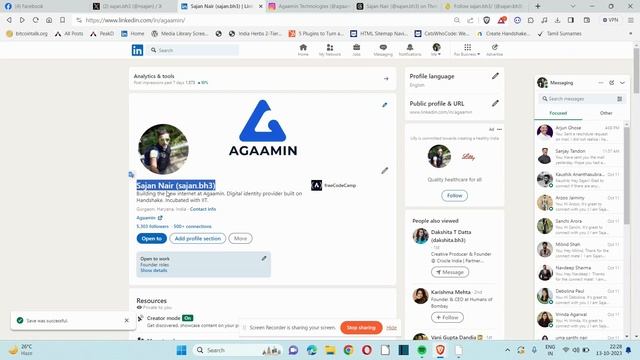The height and width of the screenshot is (360, 640).
Task: Open the Advertise nav icon
Action: (x=494, y=50)
